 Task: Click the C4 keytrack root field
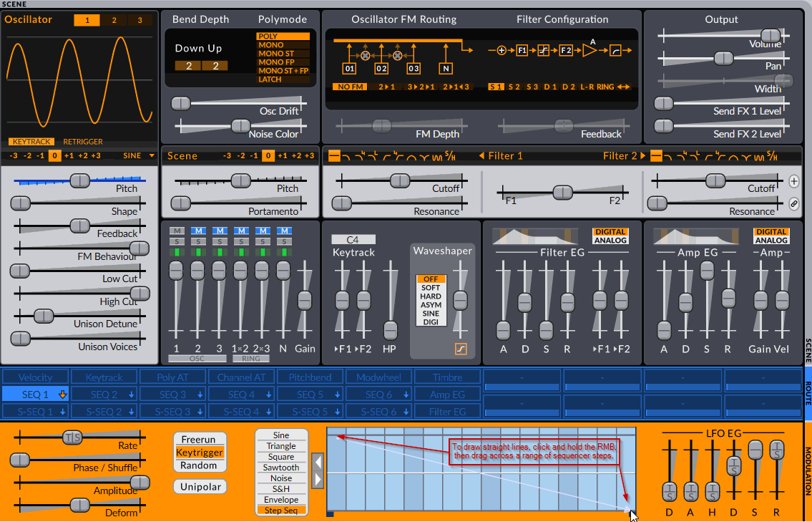click(353, 239)
